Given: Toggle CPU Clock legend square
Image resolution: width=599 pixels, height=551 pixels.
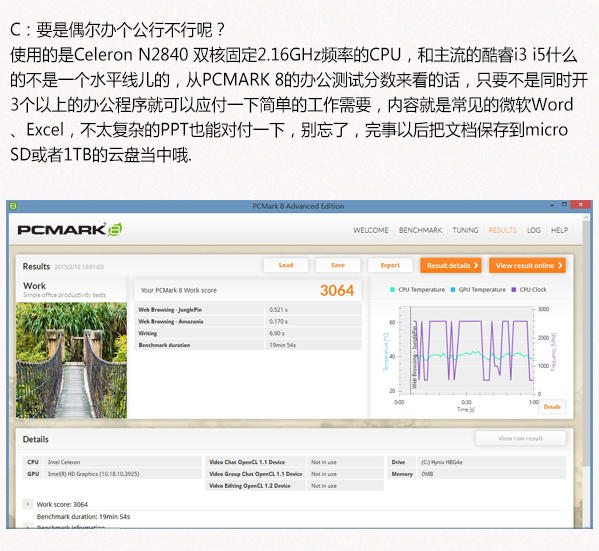Looking at the screenshot, I should [514, 290].
